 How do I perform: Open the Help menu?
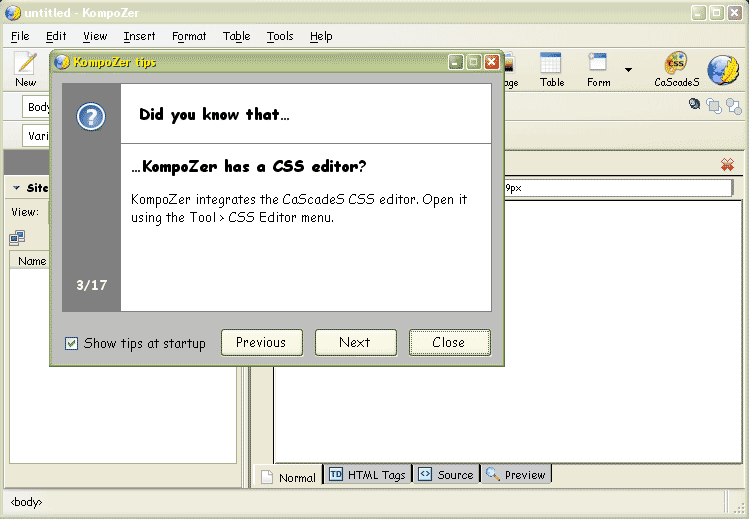(x=321, y=36)
